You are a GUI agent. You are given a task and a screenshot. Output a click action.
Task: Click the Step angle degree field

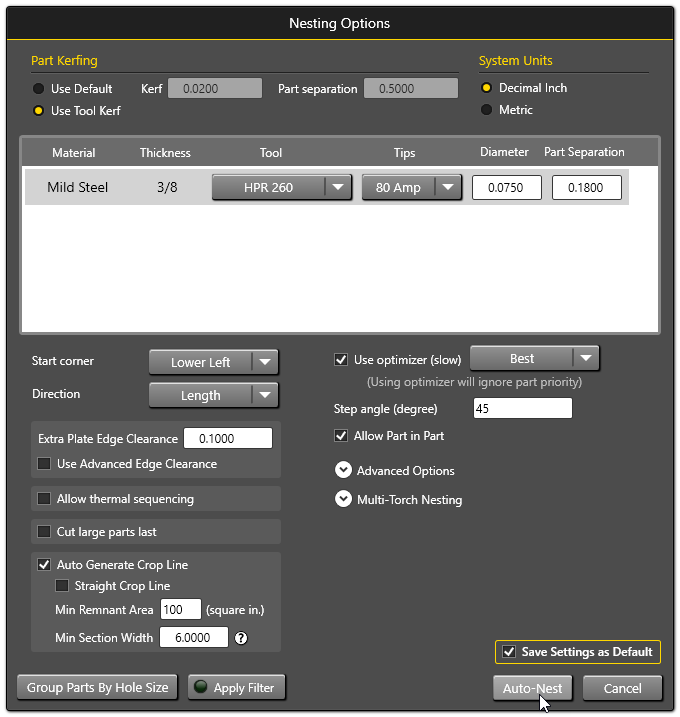tap(523, 408)
